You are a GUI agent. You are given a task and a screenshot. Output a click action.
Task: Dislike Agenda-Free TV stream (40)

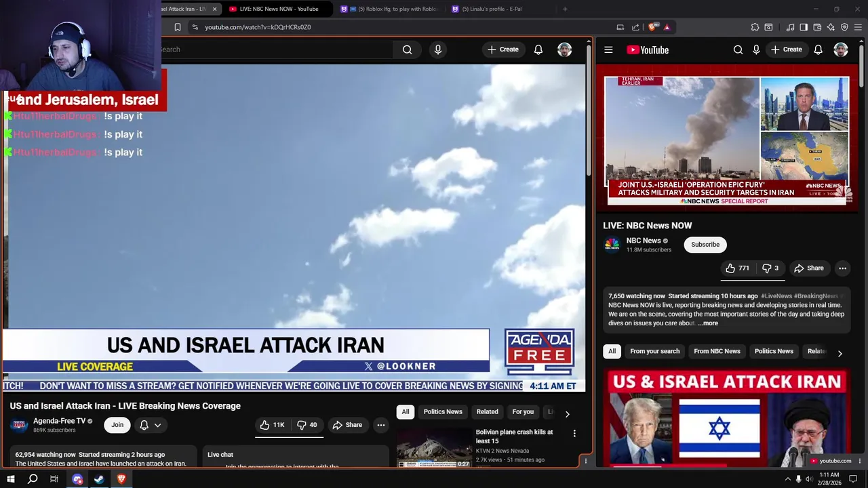coord(307,425)
